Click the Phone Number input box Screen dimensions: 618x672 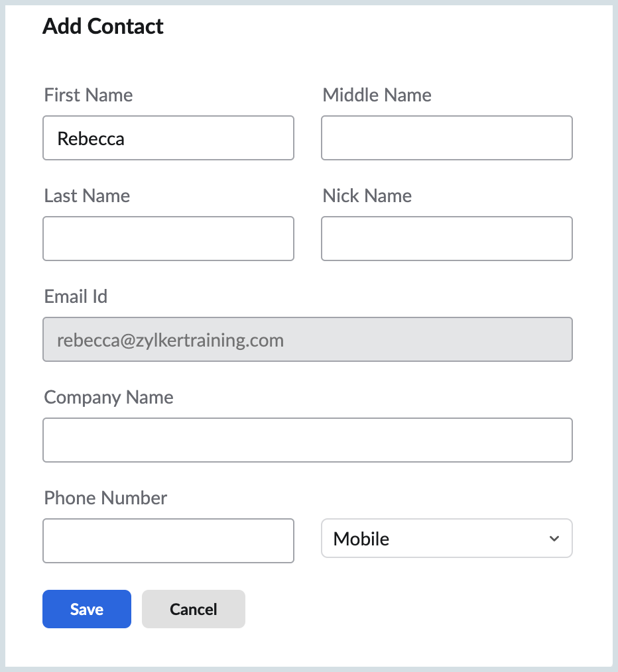coord(168,541)
